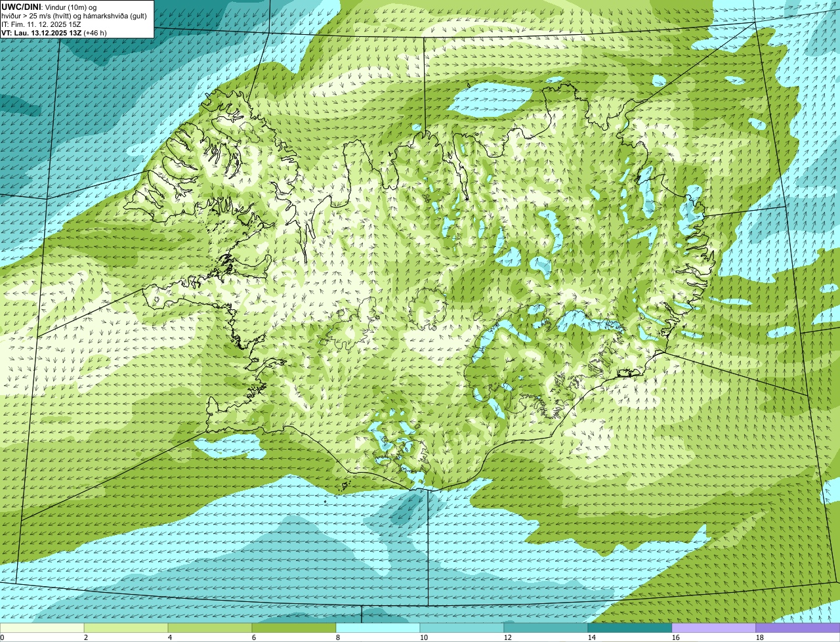Select the 2–4 m/s light yellow-green legend swatch
Screen dimensions: 840x642
[x=126, y=628]
